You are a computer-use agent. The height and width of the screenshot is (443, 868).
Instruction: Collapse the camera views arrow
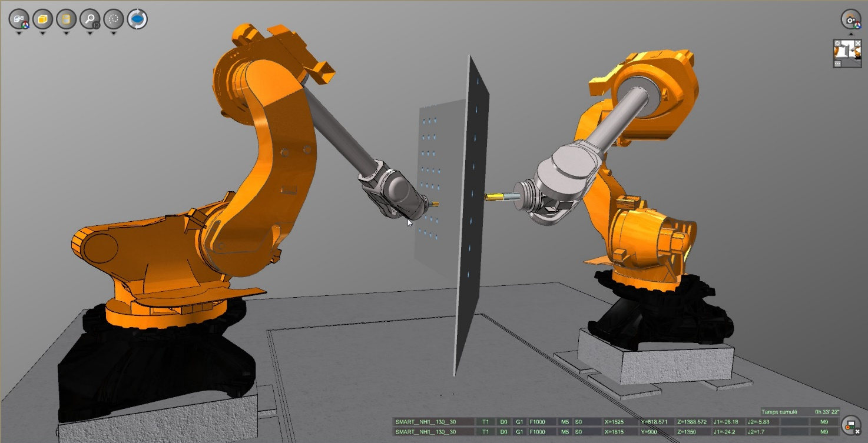tap(851, 34)
